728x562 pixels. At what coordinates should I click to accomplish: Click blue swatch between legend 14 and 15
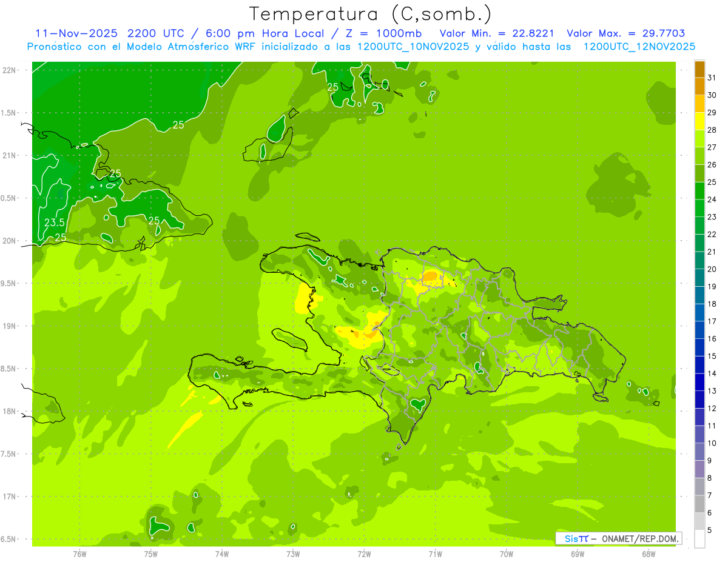[699, 365]
